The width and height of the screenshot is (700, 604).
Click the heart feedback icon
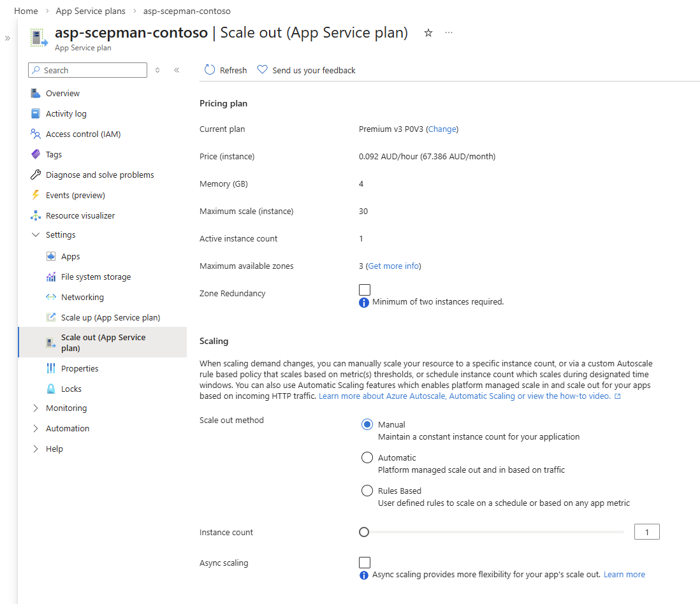coord(262,70)
